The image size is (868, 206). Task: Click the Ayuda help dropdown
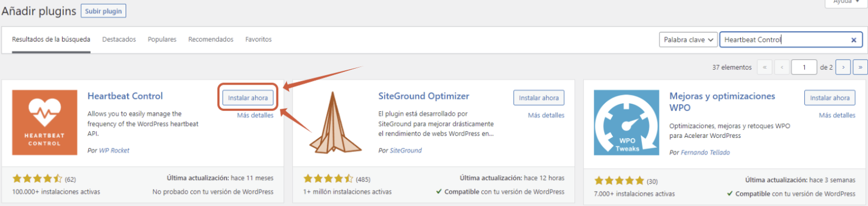(x=846, y=3)
